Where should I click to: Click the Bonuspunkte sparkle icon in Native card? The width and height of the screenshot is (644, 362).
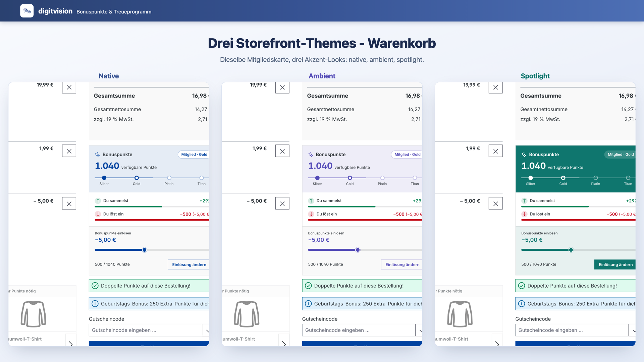97,155
